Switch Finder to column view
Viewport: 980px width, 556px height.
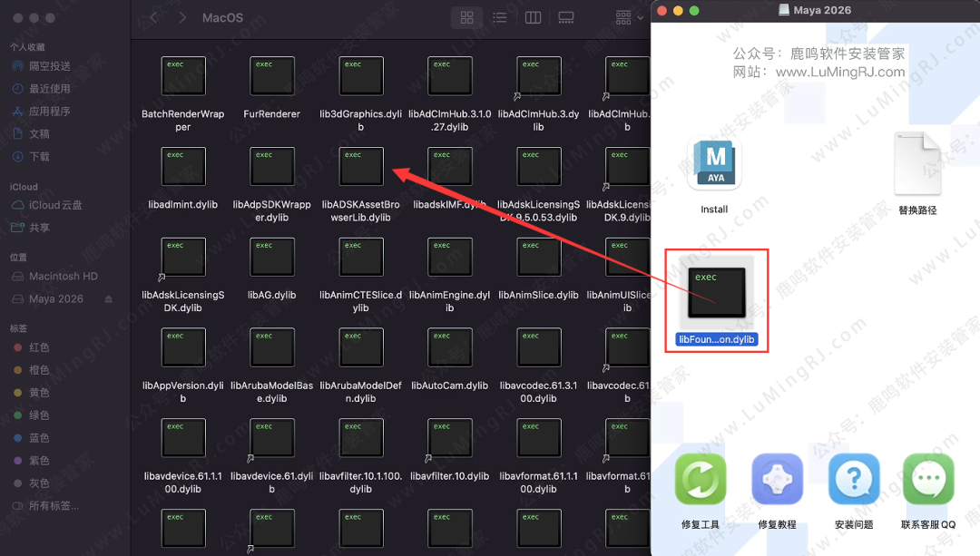(x=533, y=17)
